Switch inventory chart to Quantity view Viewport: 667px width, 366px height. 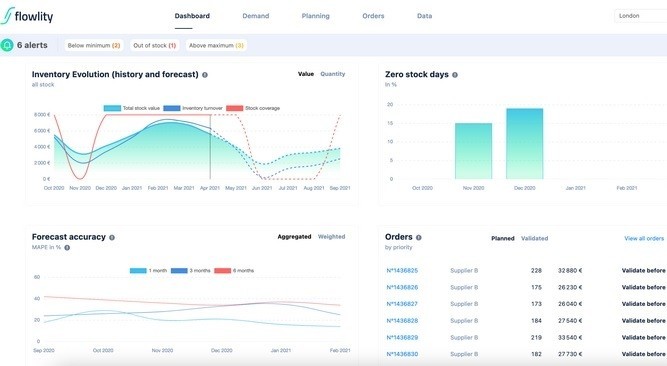pos(333,74)
